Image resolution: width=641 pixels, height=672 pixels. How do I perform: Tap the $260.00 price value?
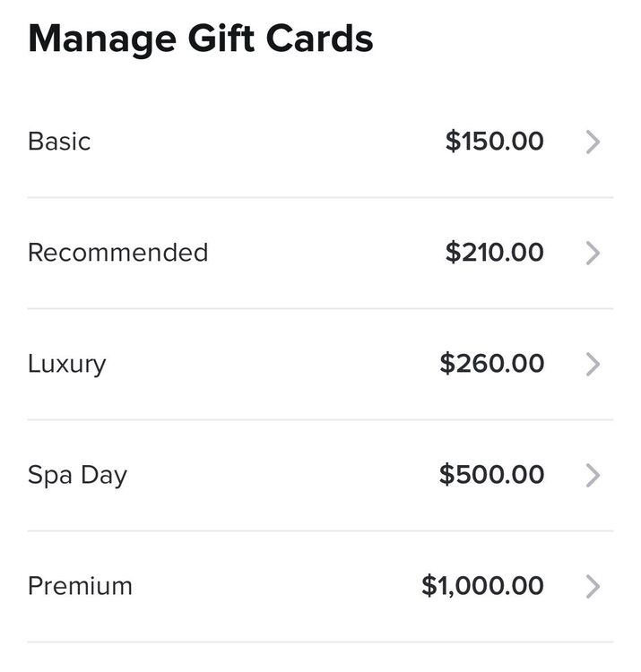click(x=491, y=364)
